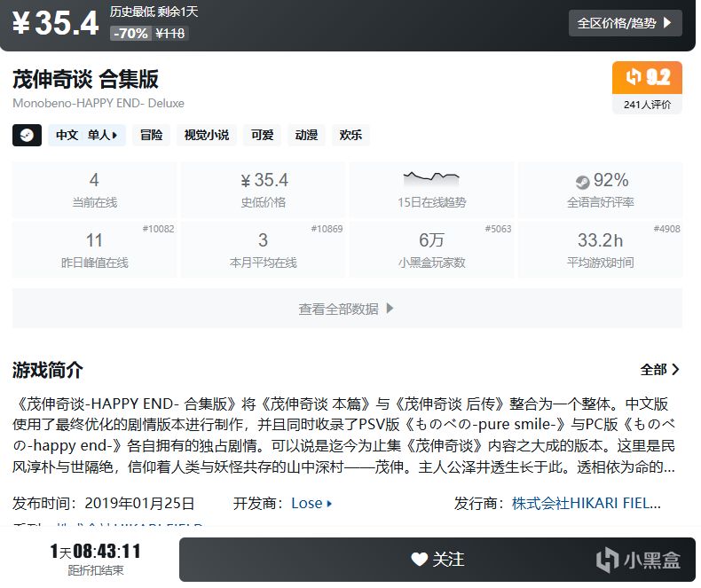
Task: Click the #10869 rank label
Action: point(327,229)
